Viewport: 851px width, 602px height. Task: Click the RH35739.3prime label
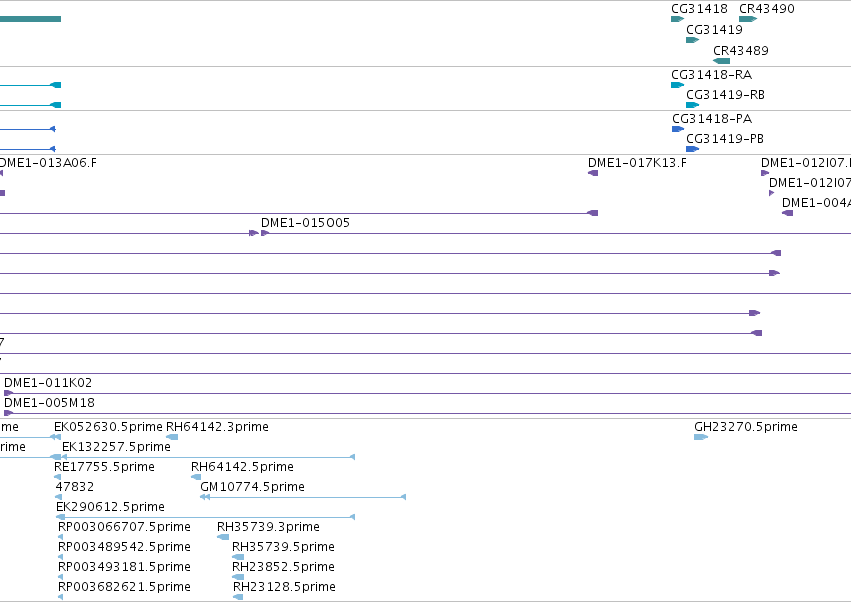click(x=268, y=527)
